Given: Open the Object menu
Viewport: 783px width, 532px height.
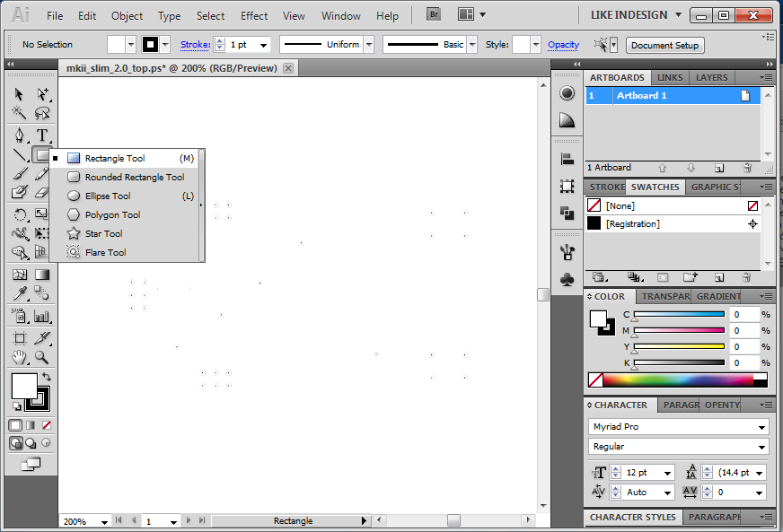Looking at the screenshot, I should pos(127,16).
